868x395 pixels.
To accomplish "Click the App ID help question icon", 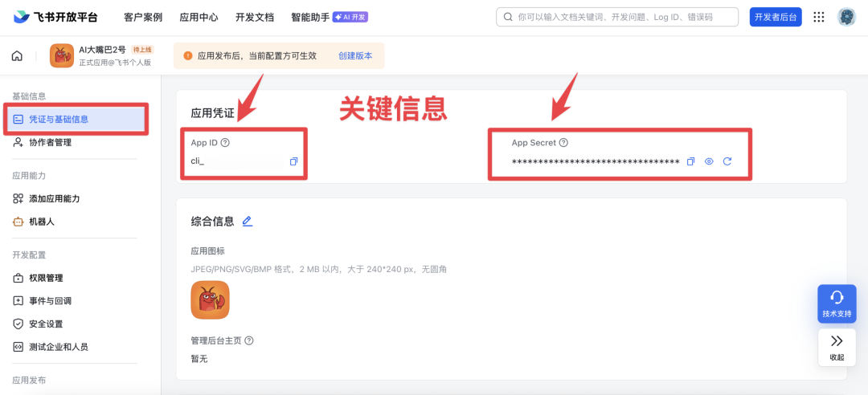I will (225, 143).
